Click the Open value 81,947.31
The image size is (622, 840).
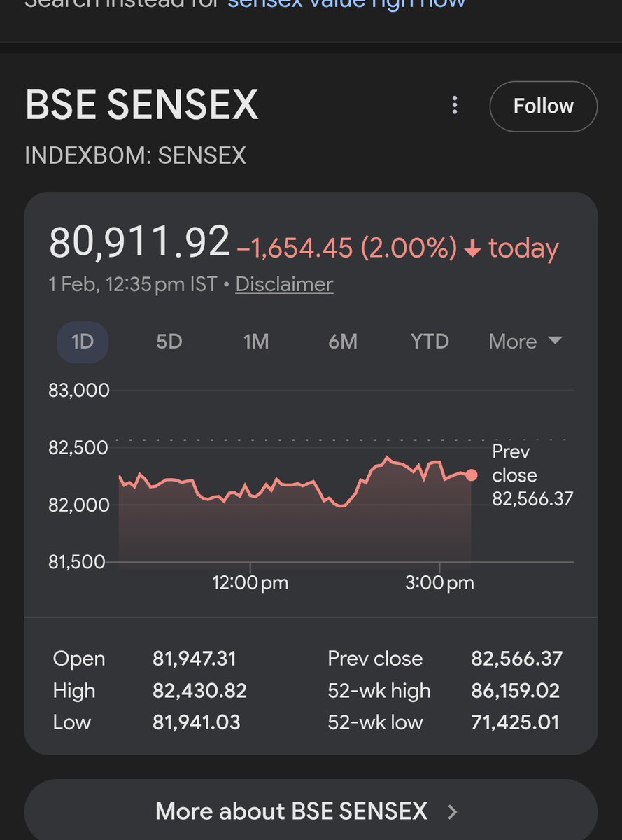195,659
